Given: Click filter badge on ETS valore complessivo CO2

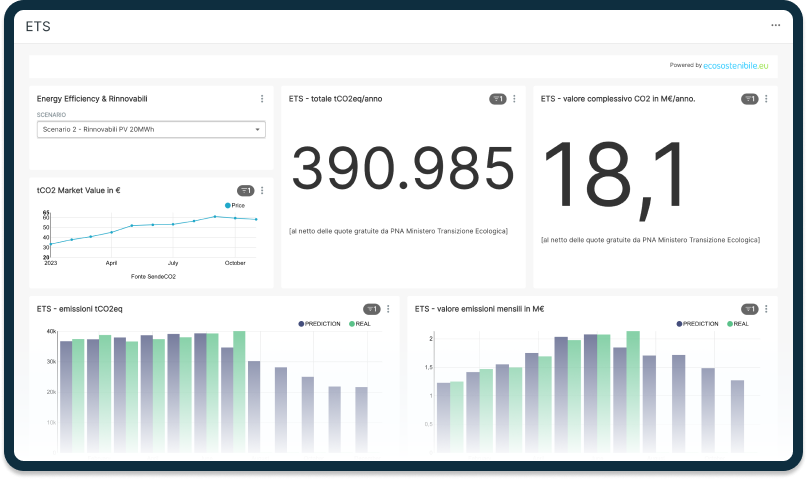Looking at the screenshot, I should pyautogui.click(x=749, y=99).
